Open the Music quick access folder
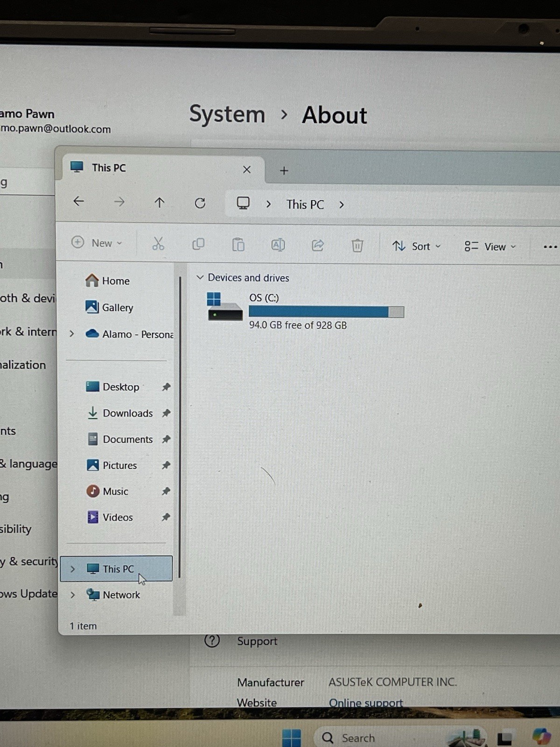 pos(107,491)
